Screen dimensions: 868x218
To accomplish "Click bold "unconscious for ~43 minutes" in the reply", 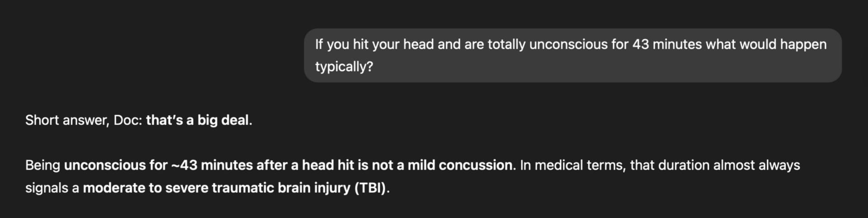I will (x=158, y=165).
